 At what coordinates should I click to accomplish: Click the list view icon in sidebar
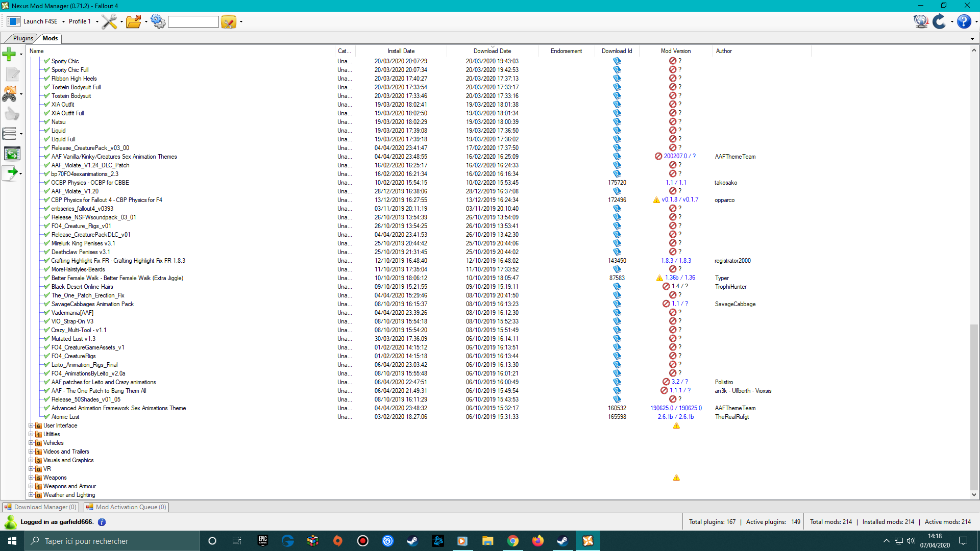[x=9, y=134]
